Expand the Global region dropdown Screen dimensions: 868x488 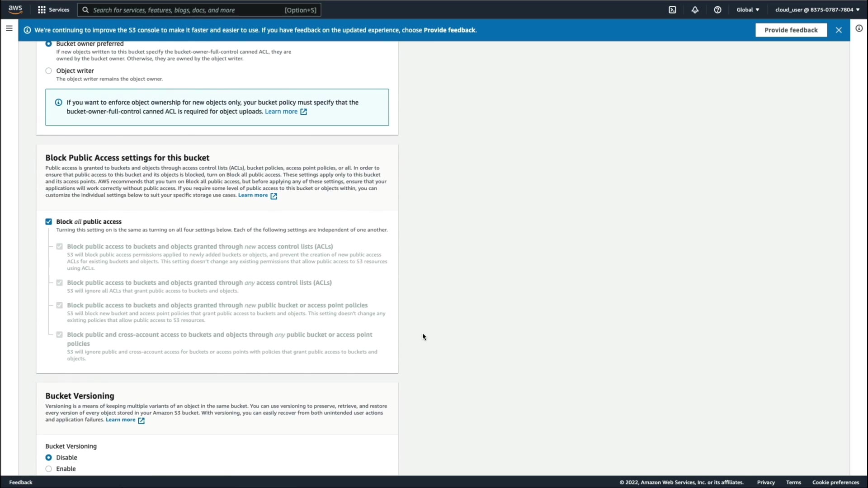click(x=748, y=9)
